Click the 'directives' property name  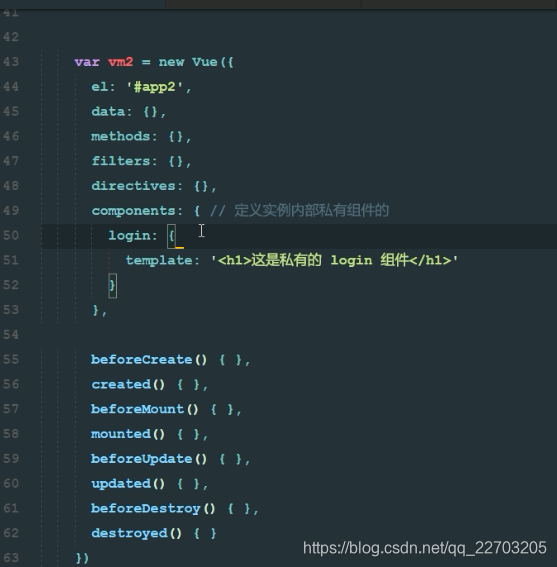(133, 186)
